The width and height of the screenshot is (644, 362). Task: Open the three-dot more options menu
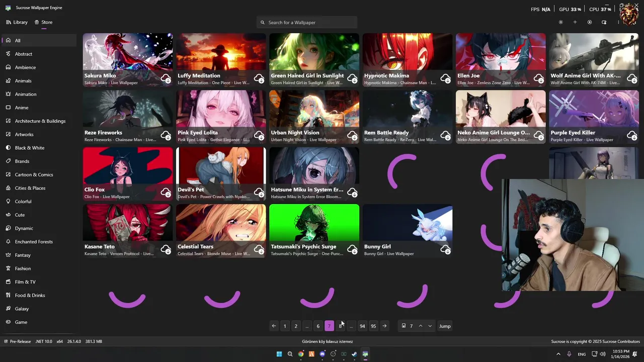tap(618, 22)
